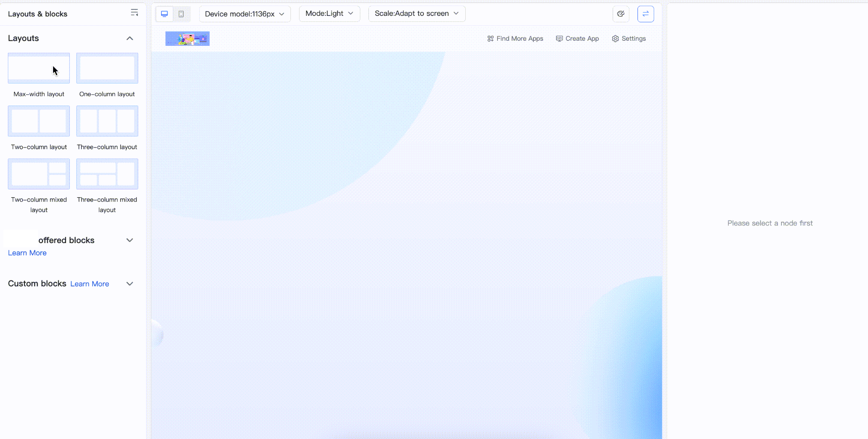Click Find More Apps in page header
Image resolution: width=868 pixels, height=439 pixels.
515,39
